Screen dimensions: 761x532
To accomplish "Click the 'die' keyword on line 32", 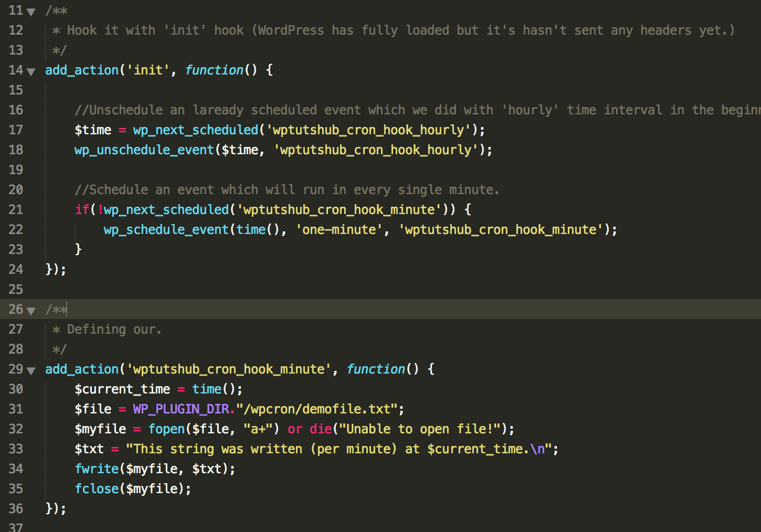I will [x=320, y=429].
